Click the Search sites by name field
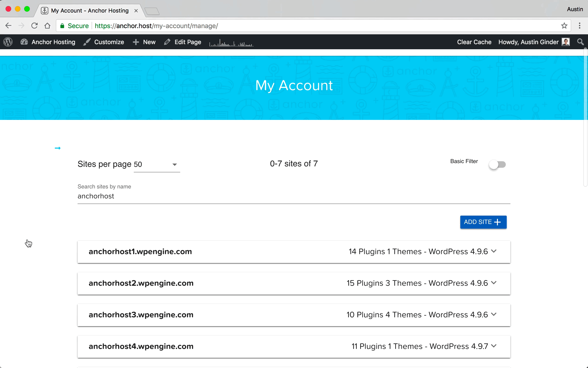Viewport: 588px width, 368px height. point(294,196)
